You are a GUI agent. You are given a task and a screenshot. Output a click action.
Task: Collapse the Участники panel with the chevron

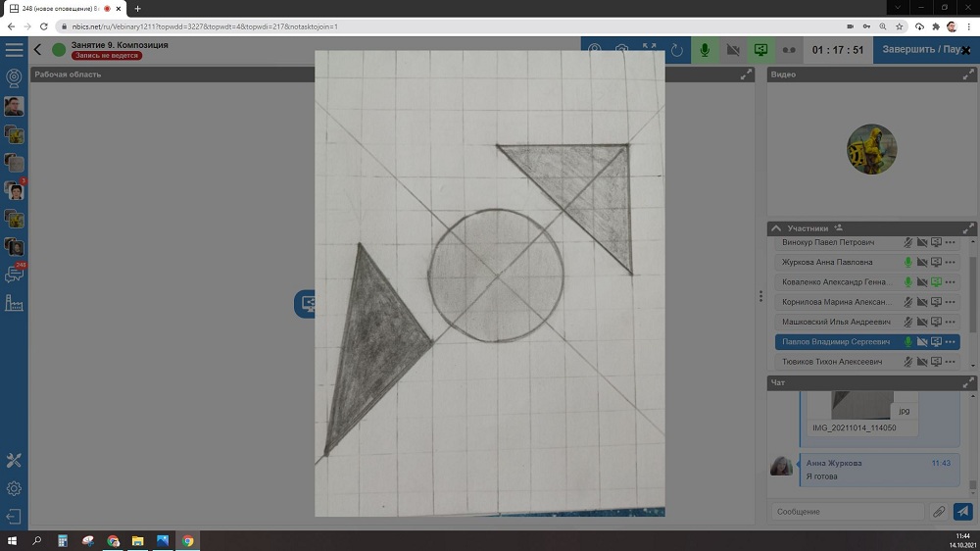click(x=776, y=227)
